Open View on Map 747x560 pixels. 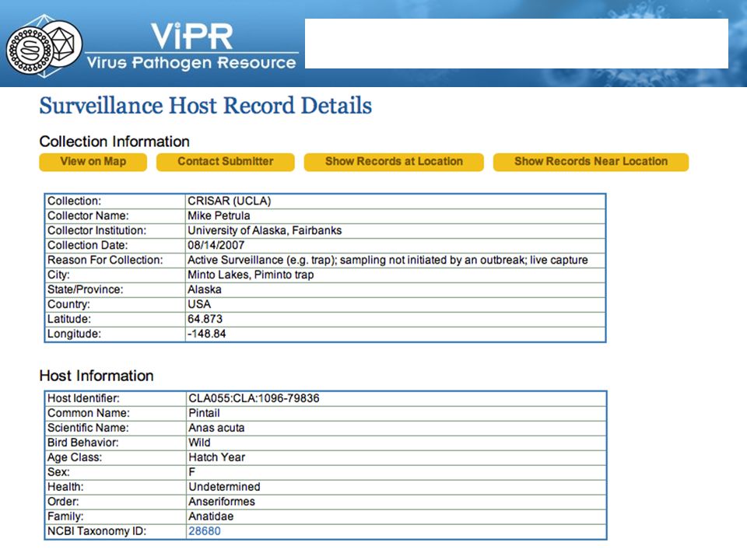tap(93, 162)
